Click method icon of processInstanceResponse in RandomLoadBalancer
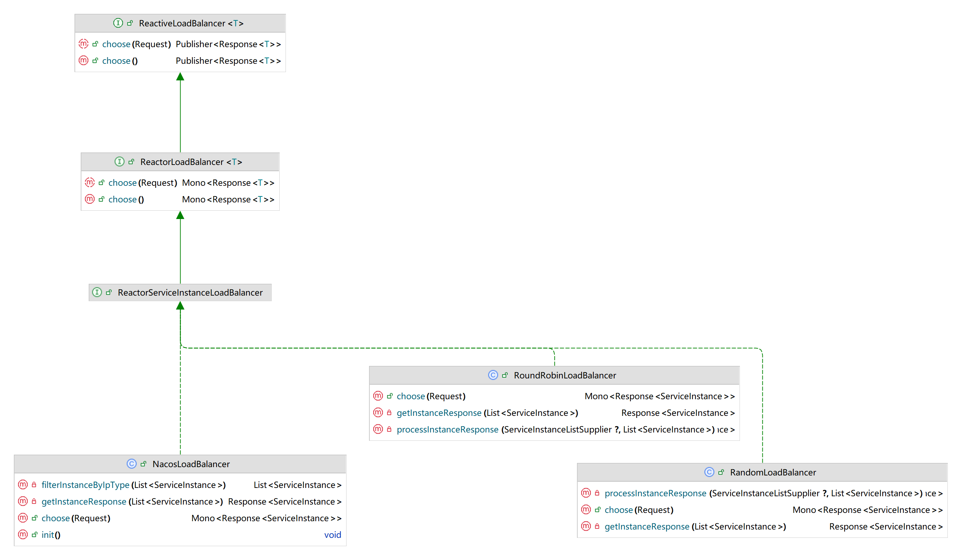 tap(586, 493)
